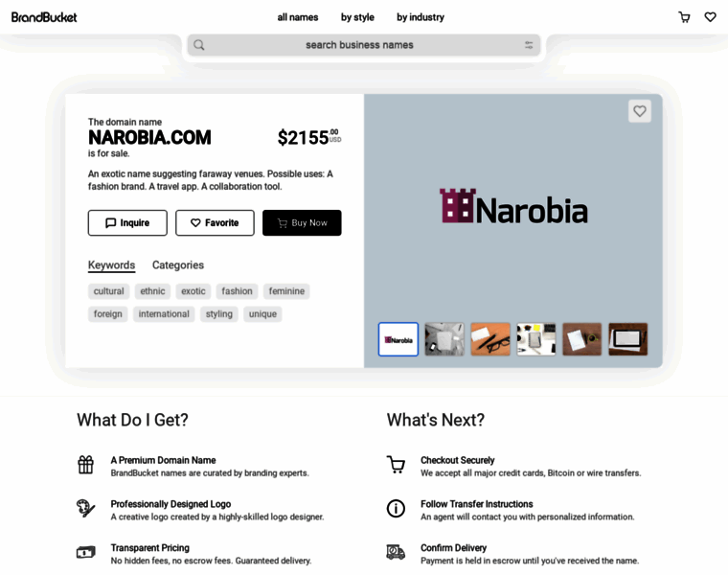Click the Buy Now button
728x575 pixels.
pyautogui.click(x=302, y=223)
